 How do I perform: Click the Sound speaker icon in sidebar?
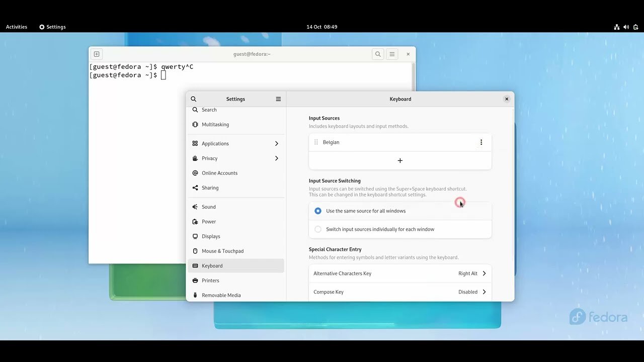pos(195,207)
